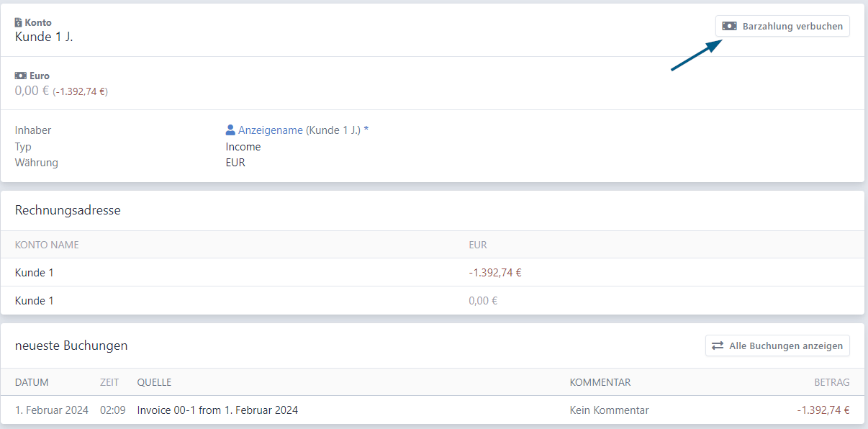This screenshot has width=868, height=429.
Task: Click the ZEIT column header
Action: coord(109,382)
